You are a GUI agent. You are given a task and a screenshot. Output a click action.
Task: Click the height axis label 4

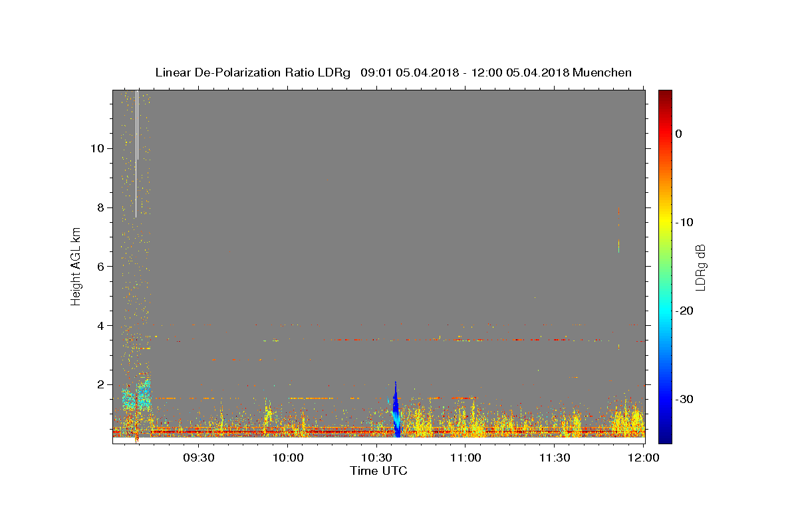pos(100,325)
